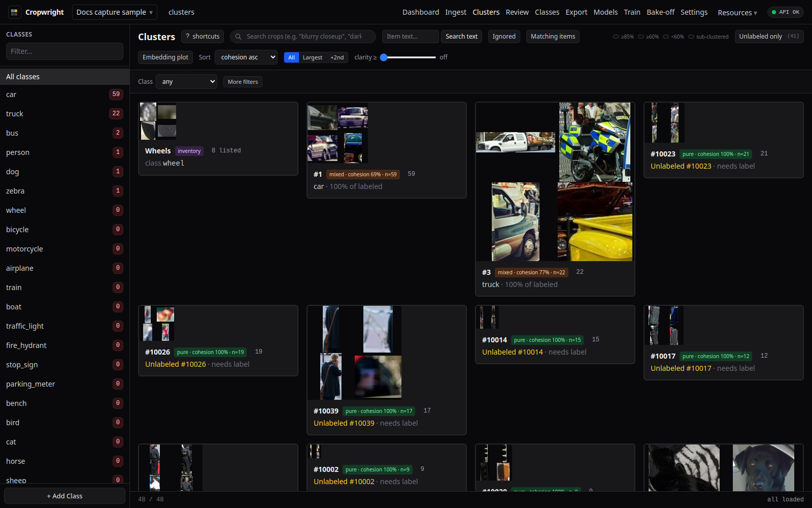Toggle the ≥60% cohesion filter

pos(648,37)
